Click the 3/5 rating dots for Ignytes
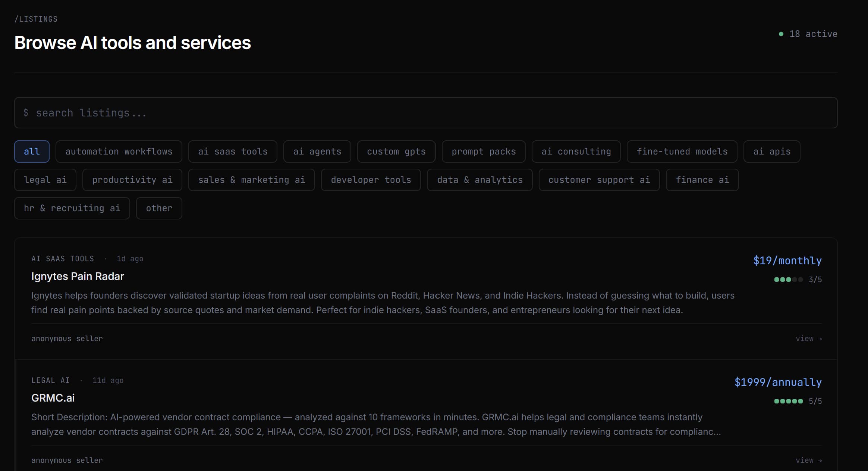Viewport: 868px width, 471px height. [788, 280]
